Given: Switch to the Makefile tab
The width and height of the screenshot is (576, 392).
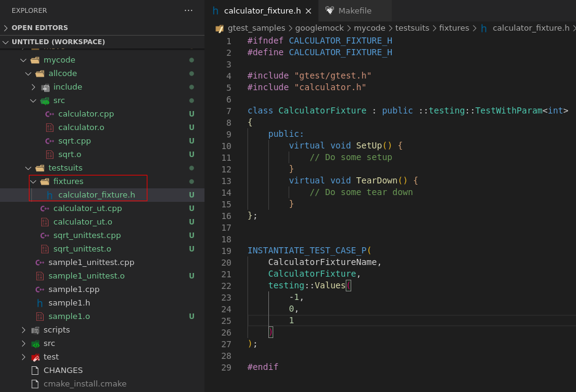Looking at the screenshot, I should pos(354,11).
